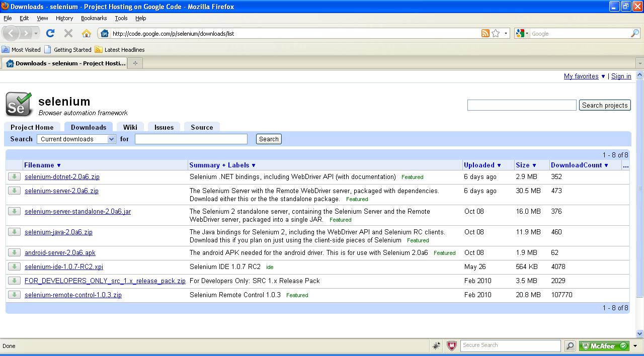The width and height of the screenshot is (644, 356).
Task: Click the site identity icon in address bar
Action: pyautogui.click(x=105, y=34)
